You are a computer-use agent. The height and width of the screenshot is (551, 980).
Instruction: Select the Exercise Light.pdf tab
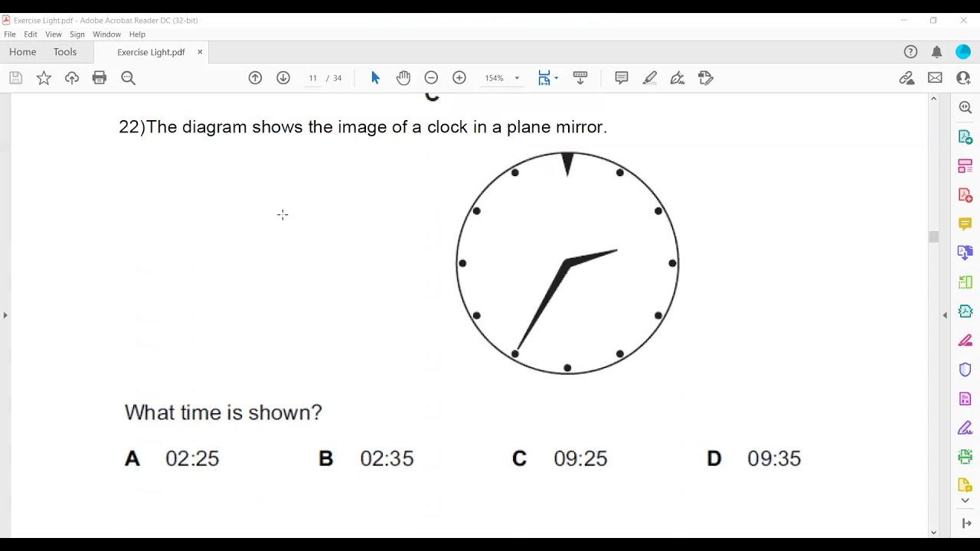coord(151,52)
